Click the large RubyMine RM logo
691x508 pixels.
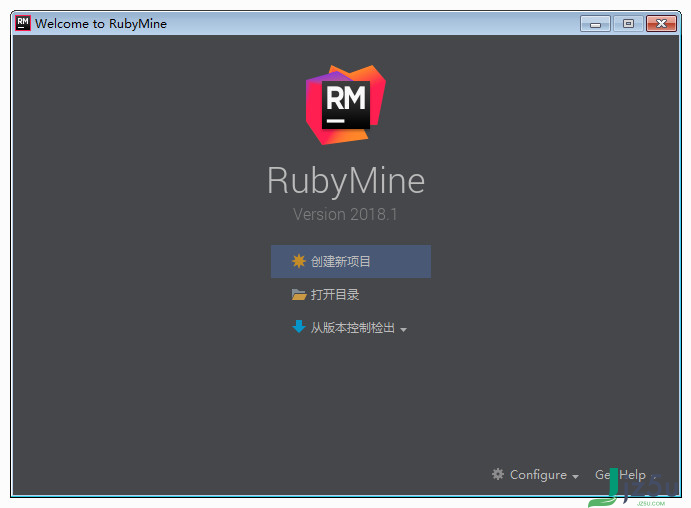point(346,105)
